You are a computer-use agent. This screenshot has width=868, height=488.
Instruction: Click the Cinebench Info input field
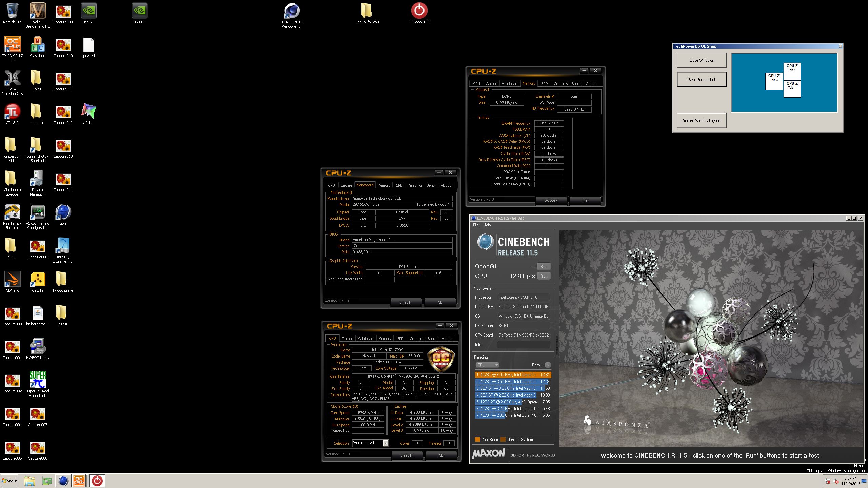(524, 345)
